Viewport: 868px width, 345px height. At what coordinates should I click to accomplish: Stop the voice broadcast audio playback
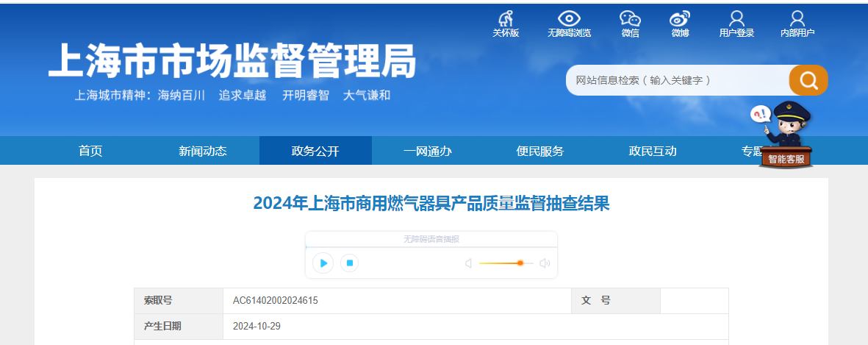(x=349, y=263)
